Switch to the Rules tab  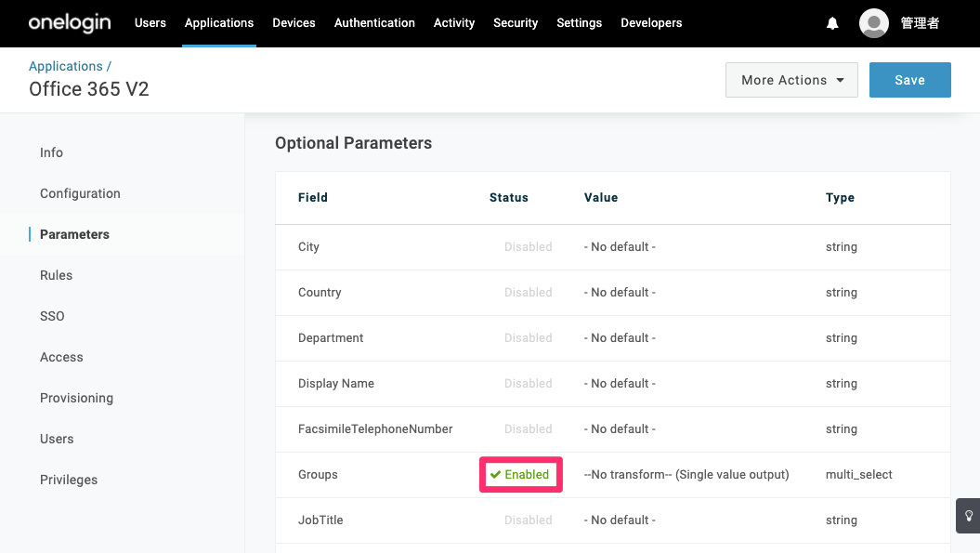pos(57,275)
